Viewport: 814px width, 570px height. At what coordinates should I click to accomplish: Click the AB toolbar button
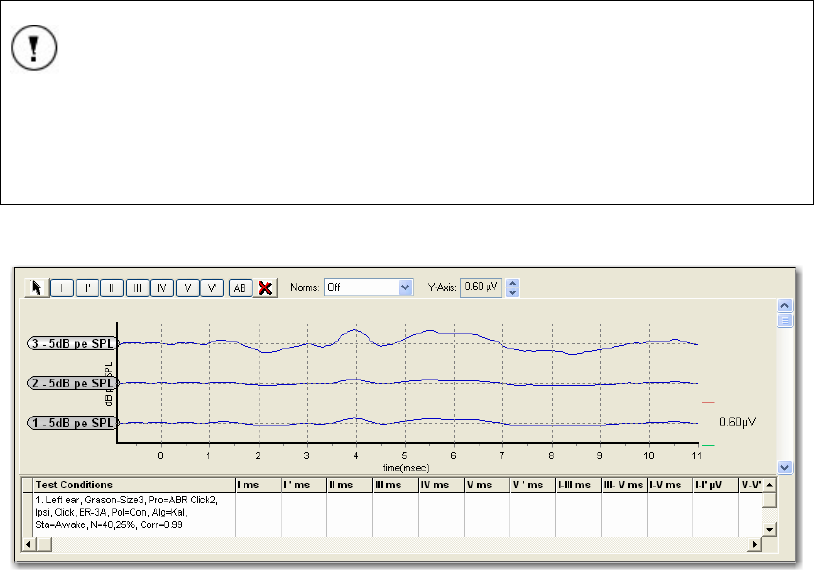pos(240,288)
